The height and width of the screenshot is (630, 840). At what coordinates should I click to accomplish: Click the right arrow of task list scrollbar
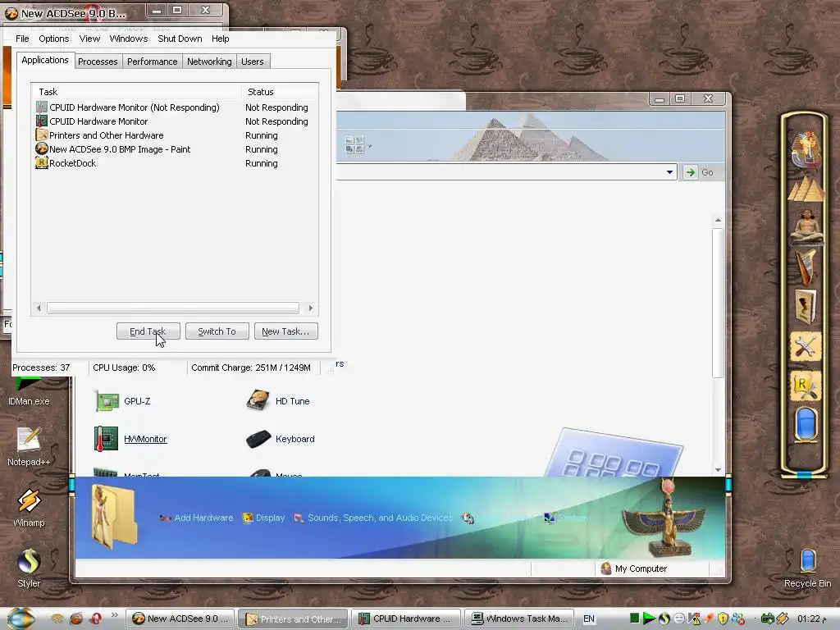point(310,308)
